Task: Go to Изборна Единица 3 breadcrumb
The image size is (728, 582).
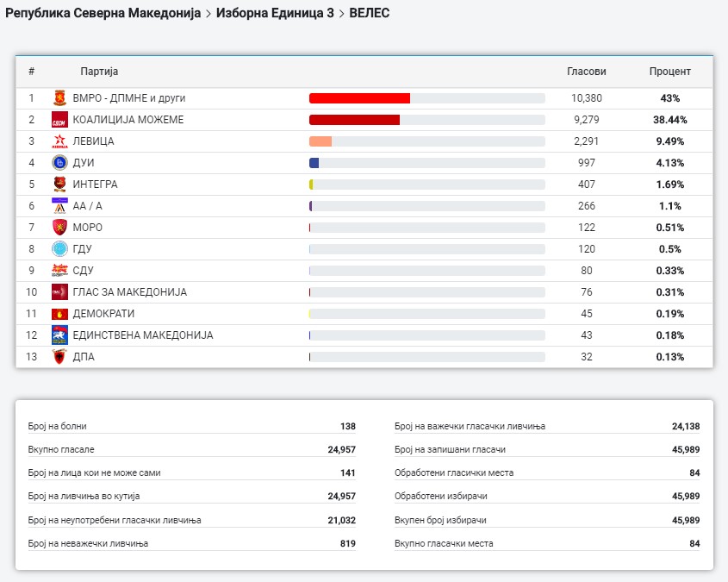Action: pos(275,14)
